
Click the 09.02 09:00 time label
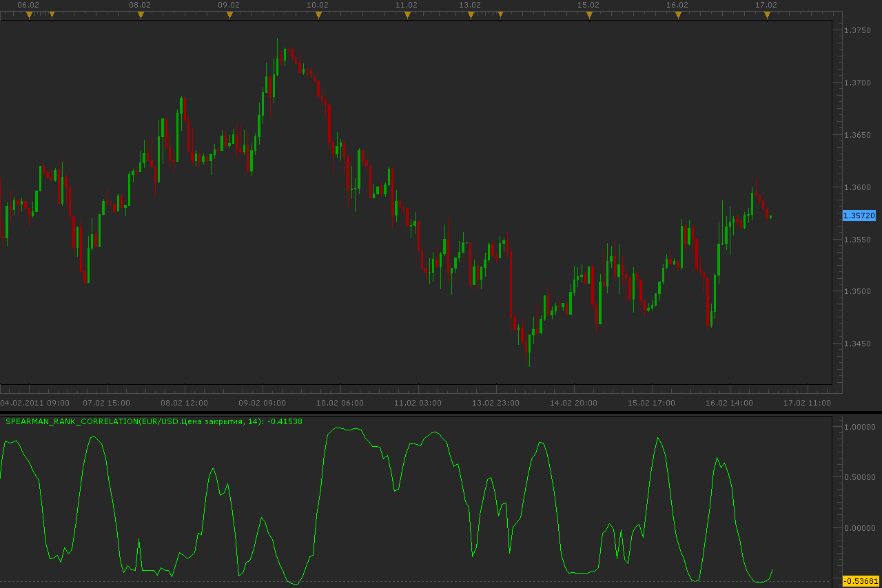(x=263, y=403)
